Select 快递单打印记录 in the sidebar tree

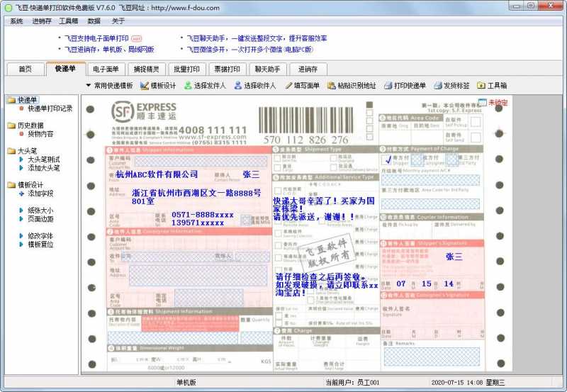click(x=50, y=108)
